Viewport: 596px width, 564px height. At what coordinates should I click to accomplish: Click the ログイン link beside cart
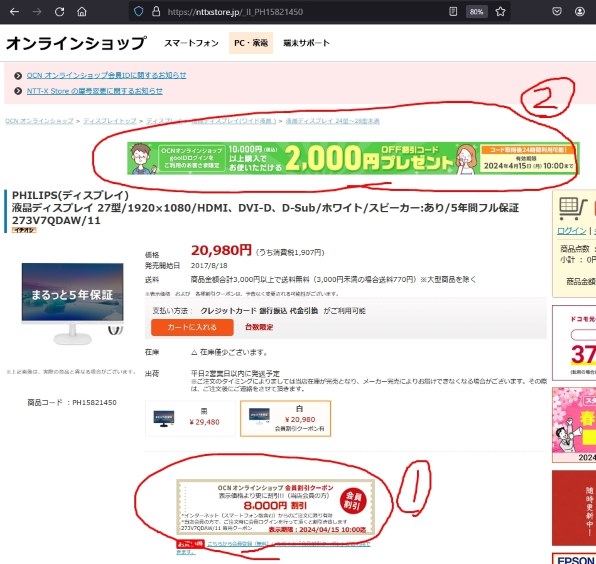571,231
